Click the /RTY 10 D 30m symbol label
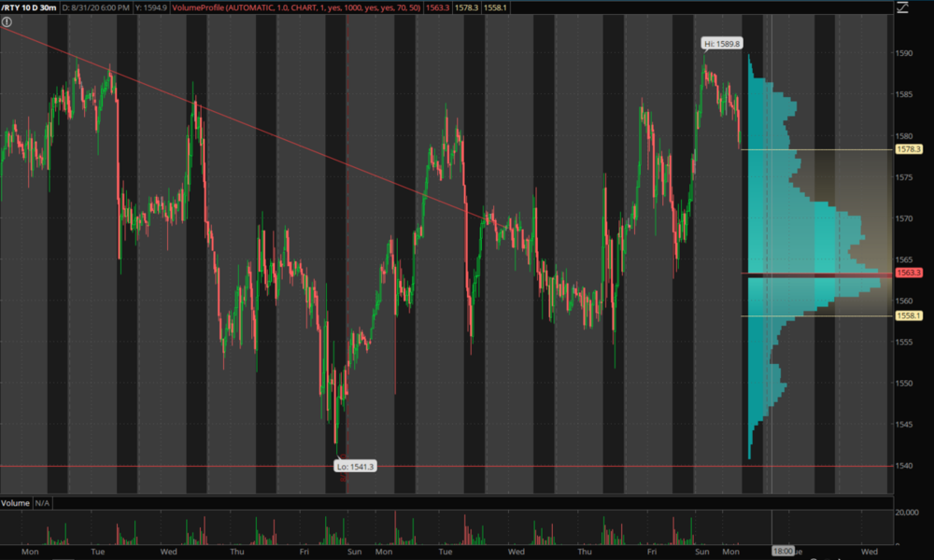The height and width of the screenshot is (560, 934). tap(30, 7)
